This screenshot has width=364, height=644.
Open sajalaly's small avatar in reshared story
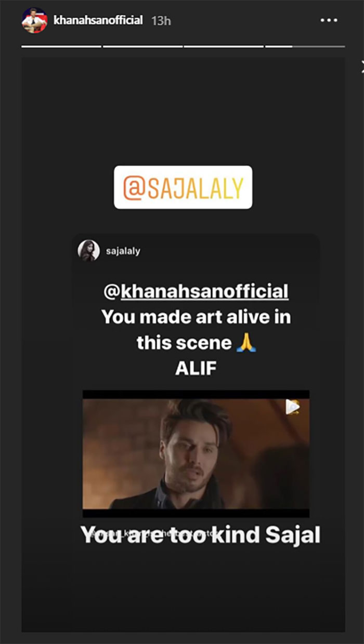click(x=88, y=251)
